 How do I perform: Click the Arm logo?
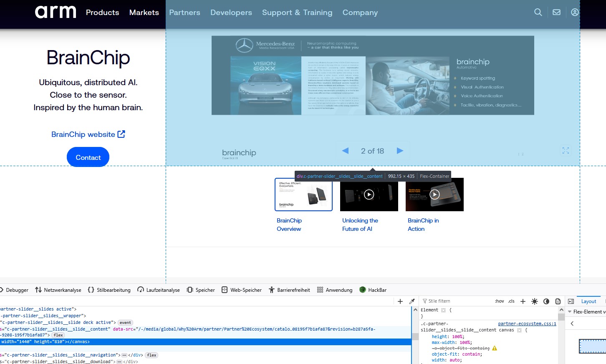point(56,12)
